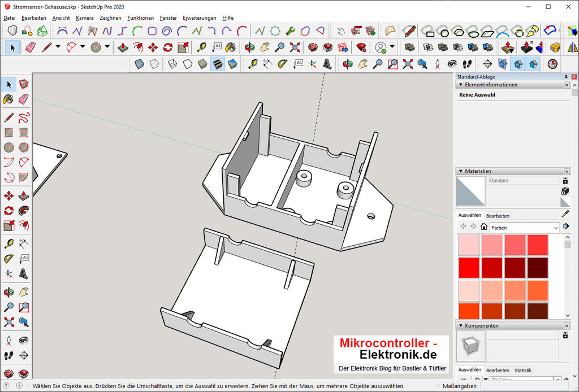579x392 pixels.
Task: Open the Extension Warehouse ruby icon
Action: point(361,47)
